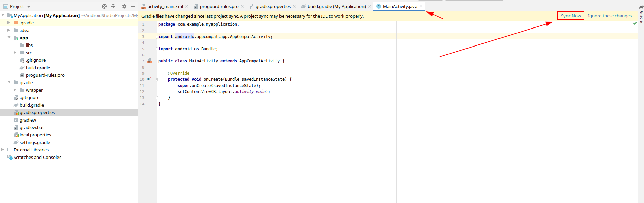
Task: Expand the src folder
Action: click(15, 53)
